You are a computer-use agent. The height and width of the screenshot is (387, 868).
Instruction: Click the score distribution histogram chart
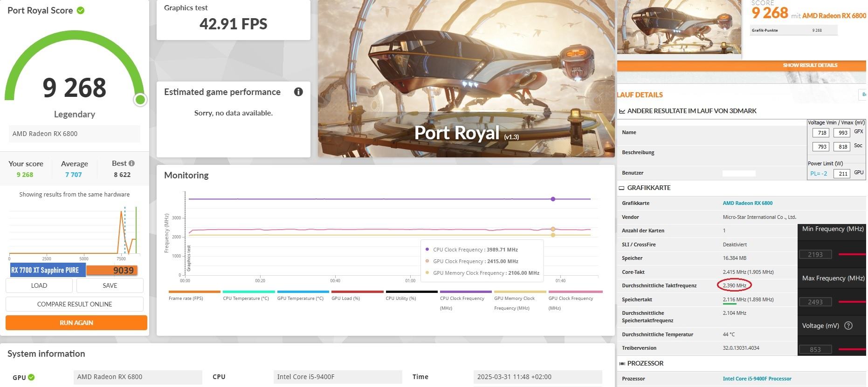(75, 232)
